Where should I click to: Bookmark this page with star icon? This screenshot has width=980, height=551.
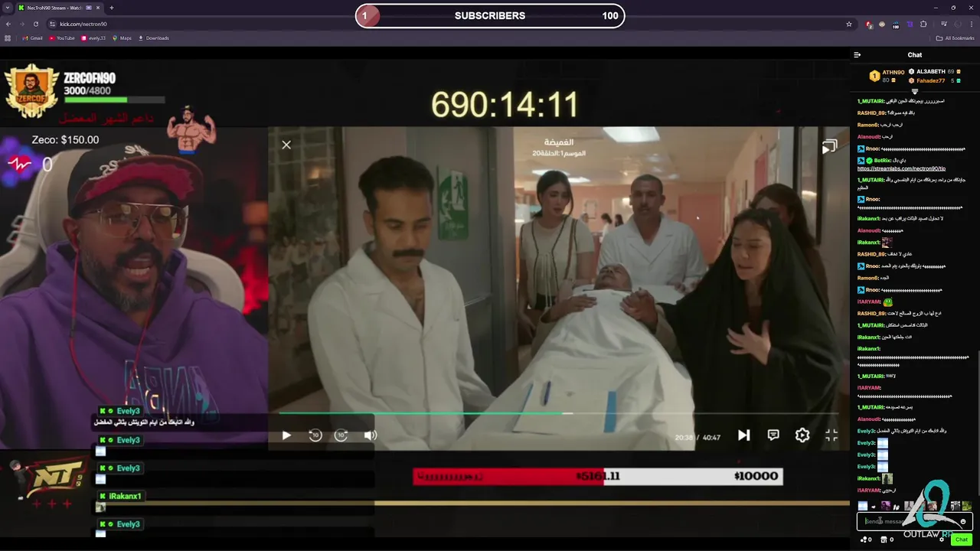pos(849,24)
